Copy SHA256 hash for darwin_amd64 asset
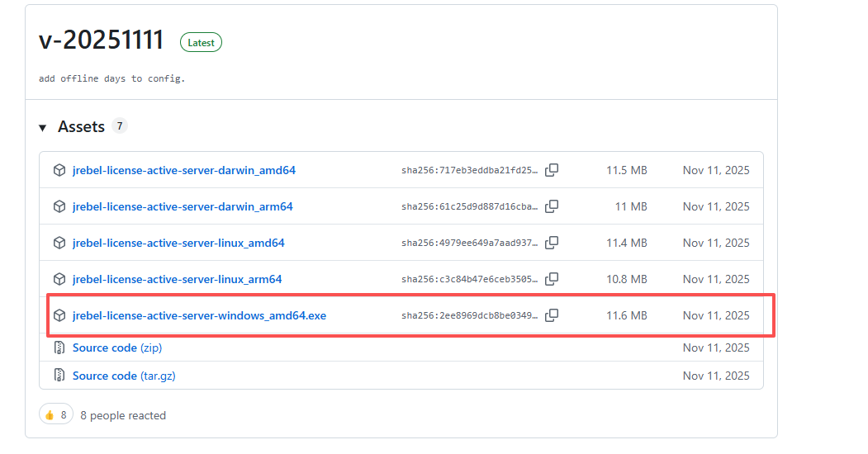The height and width of the screenshot is (454, 868). point(552,170)
